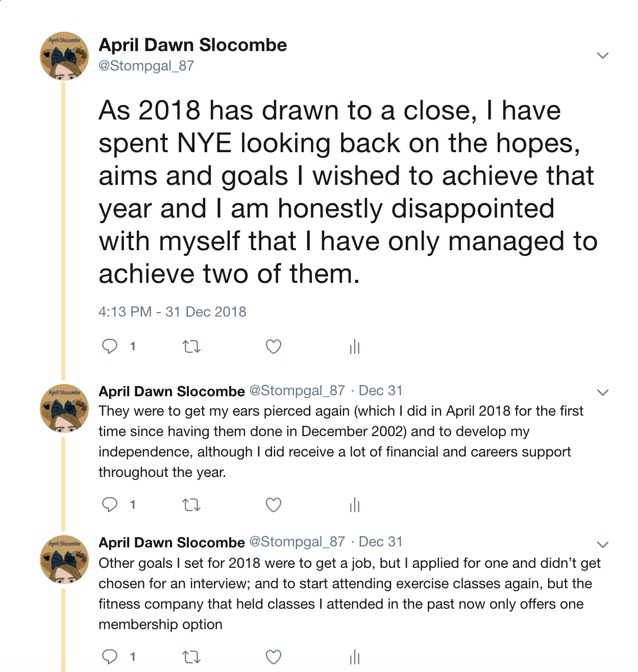View analytics for the main tweet

point(355,347)
